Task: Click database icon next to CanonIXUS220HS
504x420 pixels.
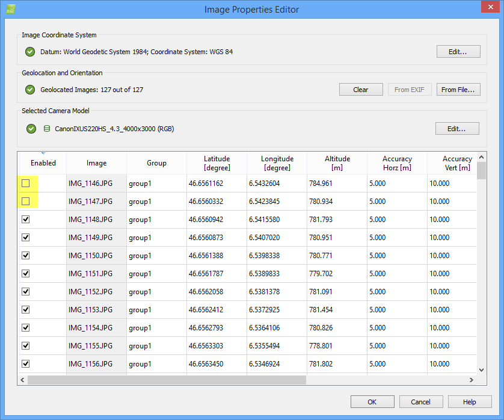Action: 47,129
